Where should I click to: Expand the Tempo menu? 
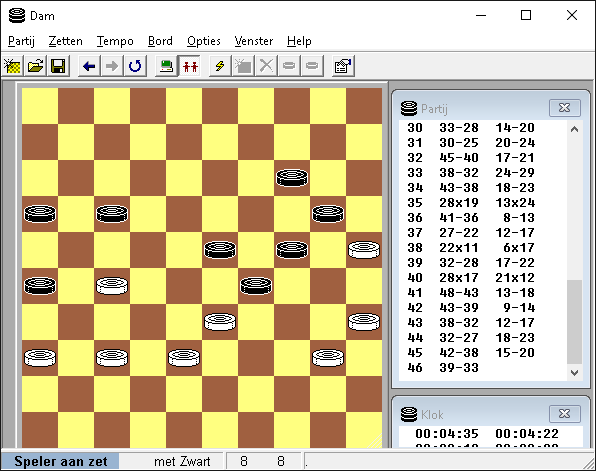(115, 41)
